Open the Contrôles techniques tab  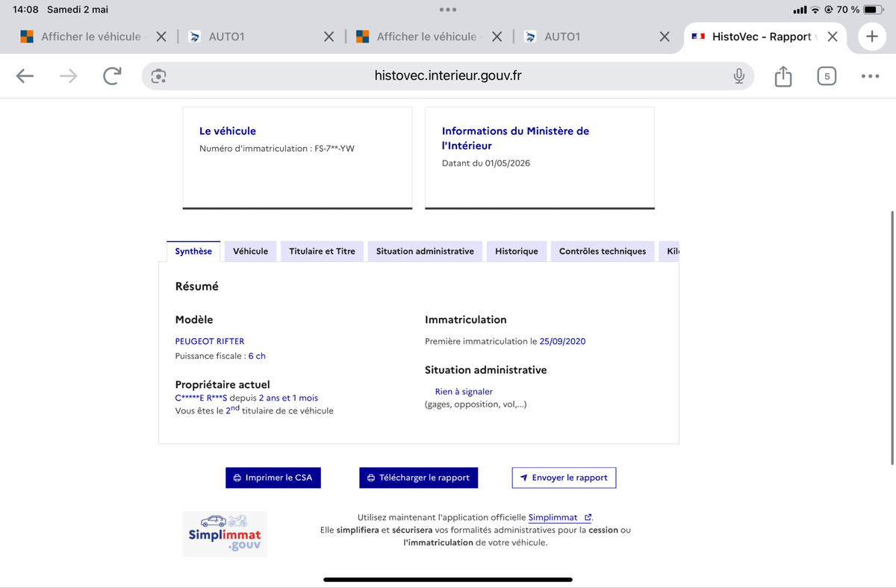tap(603, 251)
